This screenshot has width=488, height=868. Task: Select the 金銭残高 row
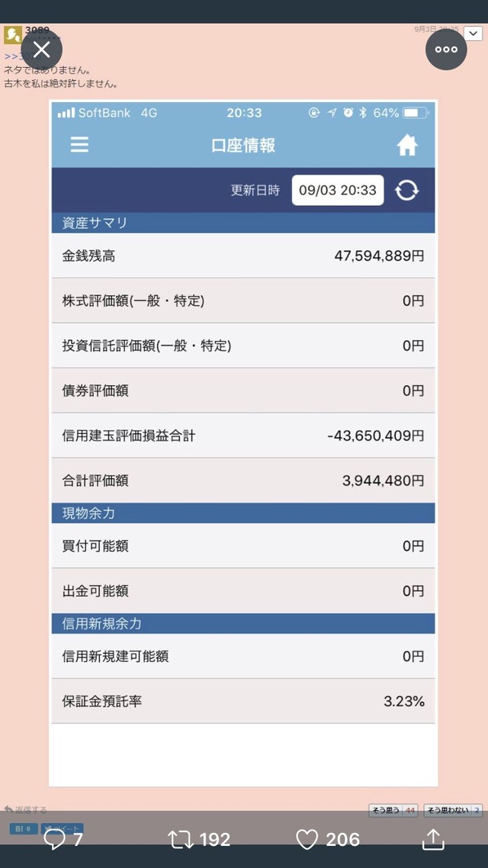click(x=243, y=256)
